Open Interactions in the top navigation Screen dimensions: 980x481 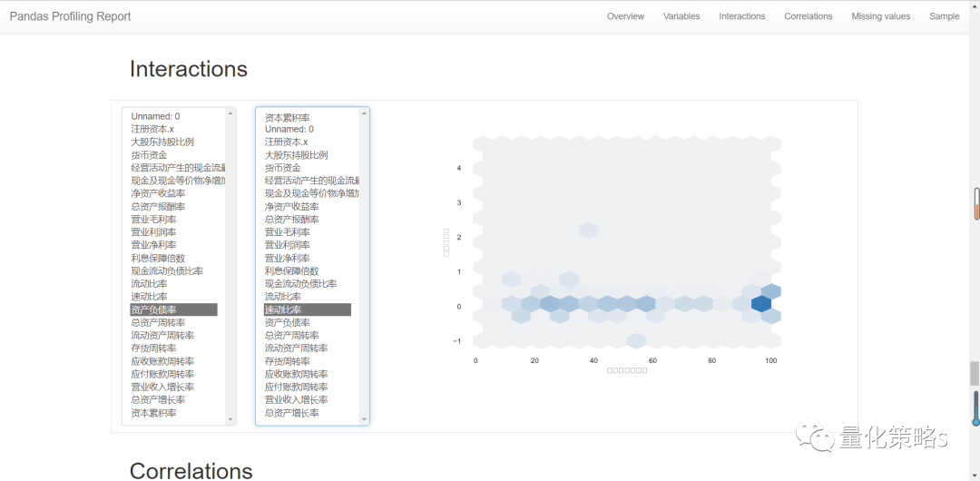(x=742, y=16)
